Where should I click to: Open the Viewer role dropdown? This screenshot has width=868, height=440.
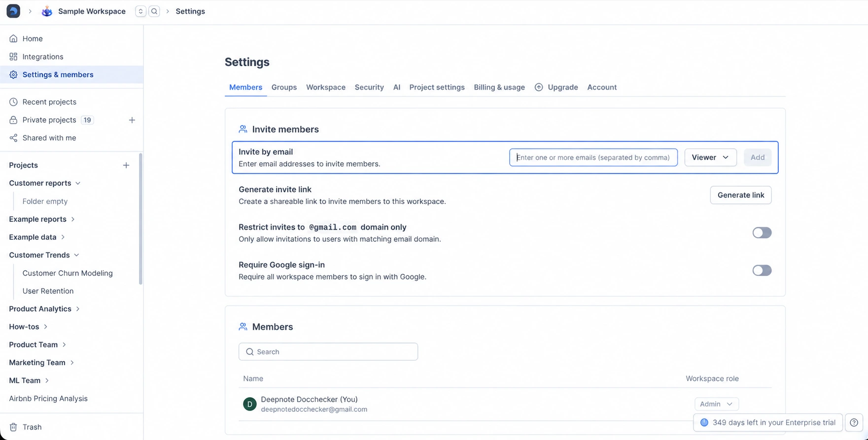click(710, 158)
